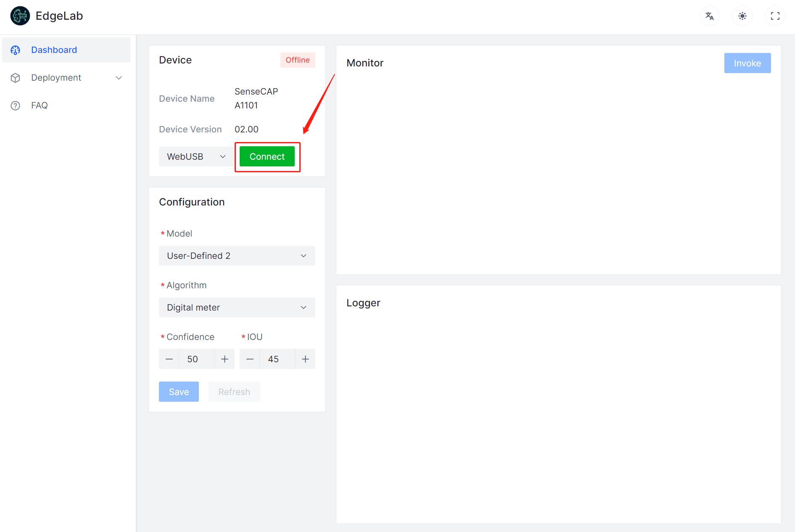
Task: Click the device version value 02.00
Action: click(246, 129)
